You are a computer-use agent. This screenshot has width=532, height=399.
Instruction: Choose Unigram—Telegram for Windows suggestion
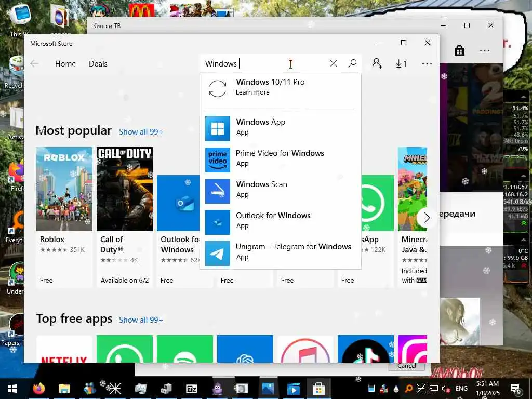[280, 254]
